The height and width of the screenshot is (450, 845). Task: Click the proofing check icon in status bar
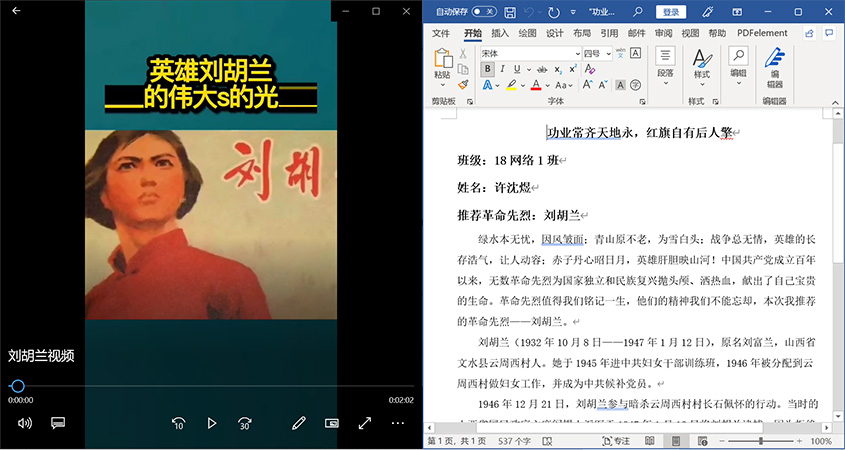click(x=548, y=441)
